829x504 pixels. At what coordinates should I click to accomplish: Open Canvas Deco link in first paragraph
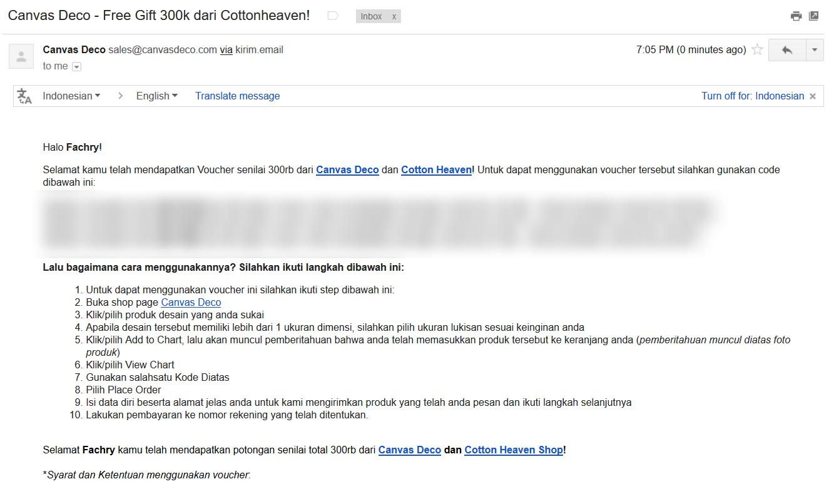pos(347,170)
